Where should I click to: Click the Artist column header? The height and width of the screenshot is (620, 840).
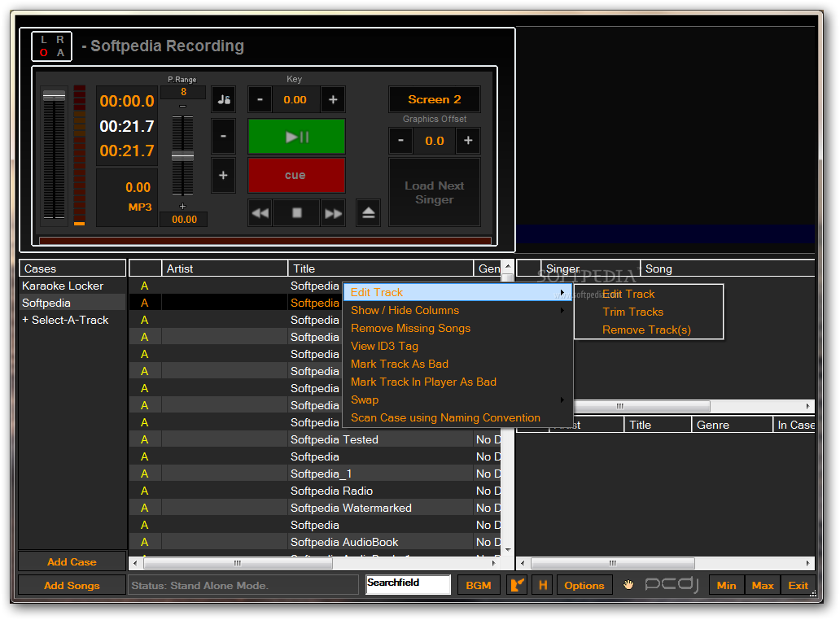tap(225, 269)
